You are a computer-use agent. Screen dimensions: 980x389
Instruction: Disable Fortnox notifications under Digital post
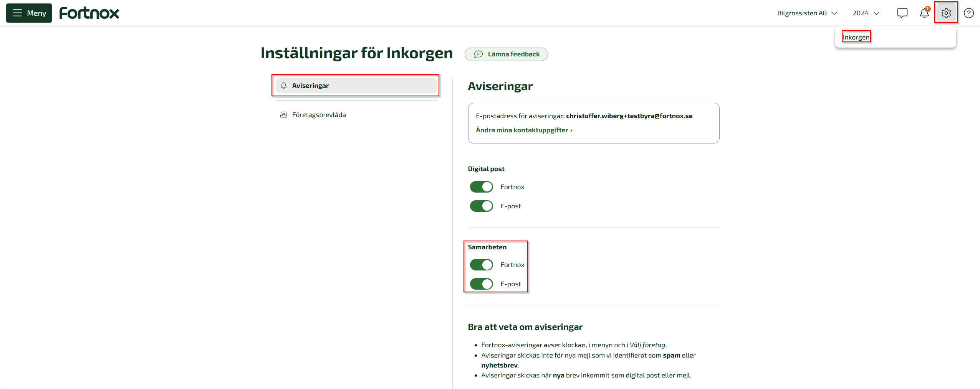481,186
